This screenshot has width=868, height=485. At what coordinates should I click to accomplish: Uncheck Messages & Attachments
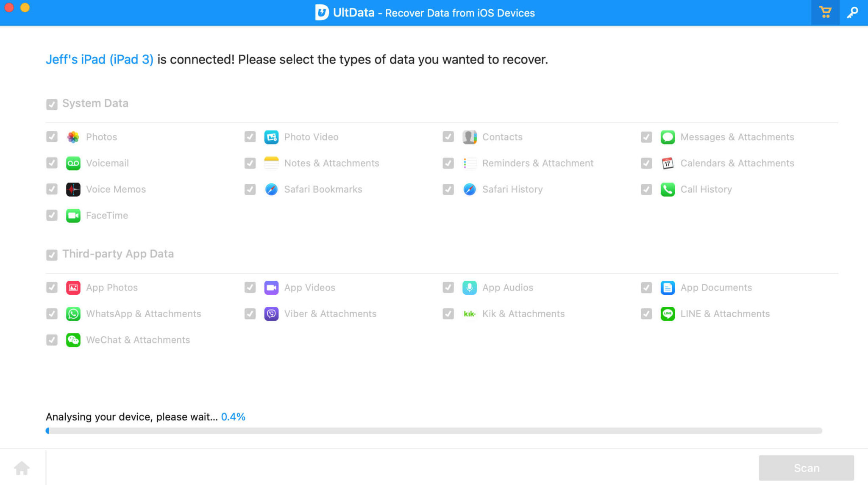point(646,137)
